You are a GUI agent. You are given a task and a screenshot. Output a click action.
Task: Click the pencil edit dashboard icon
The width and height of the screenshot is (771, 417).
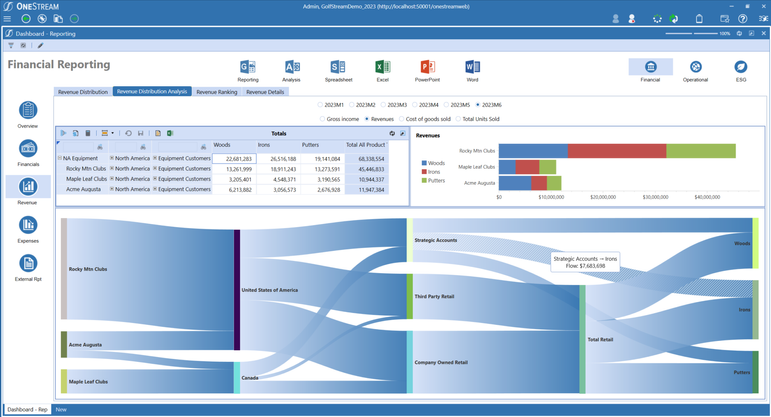click(40, 45)
